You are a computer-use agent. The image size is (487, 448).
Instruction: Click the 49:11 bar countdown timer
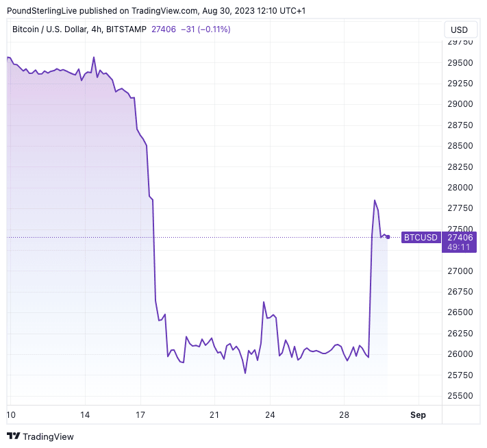click(460, 247)
